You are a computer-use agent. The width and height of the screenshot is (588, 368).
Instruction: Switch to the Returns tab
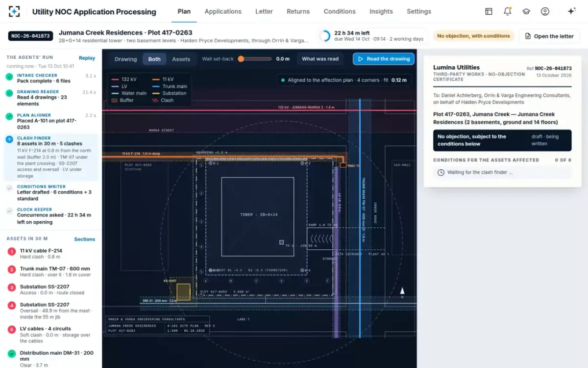tap(298, 11)
